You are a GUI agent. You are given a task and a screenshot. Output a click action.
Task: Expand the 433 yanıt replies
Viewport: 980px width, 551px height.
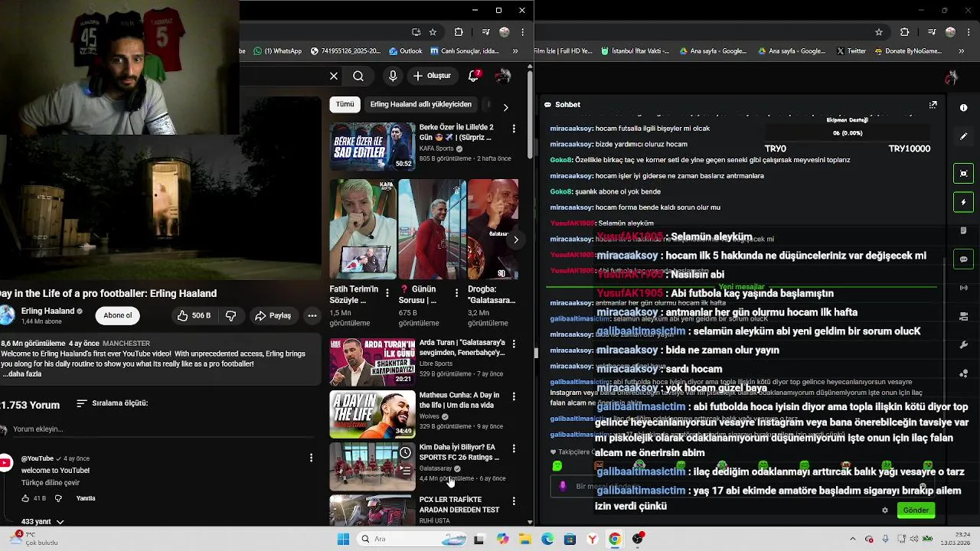pyautogui.click(x=42, y=521)
